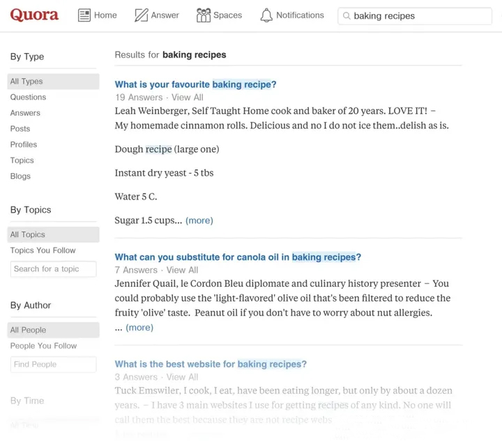
Task: Click 'Dough recipe (large one)' line
Action: 167,149
